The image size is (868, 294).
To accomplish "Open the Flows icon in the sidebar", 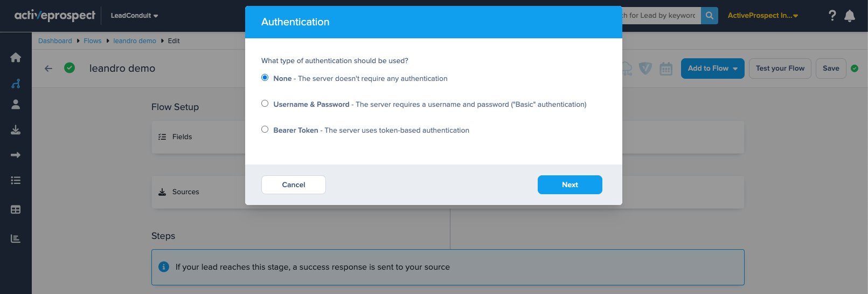I will (x=16, y=84).
